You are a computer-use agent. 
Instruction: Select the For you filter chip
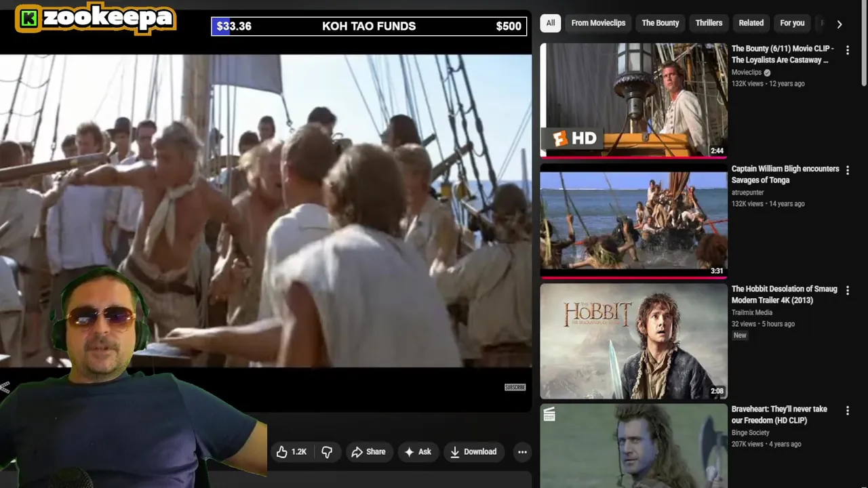pyautogui.click(x=792, y=23)
